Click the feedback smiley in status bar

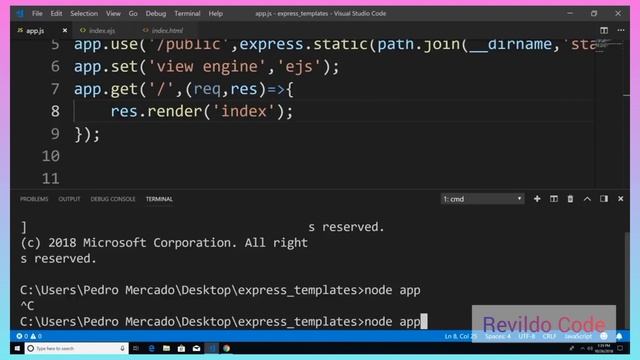604,336
